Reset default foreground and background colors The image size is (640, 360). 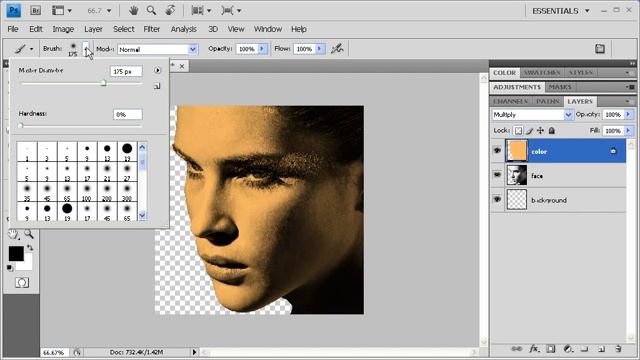[x=10, y=268]
